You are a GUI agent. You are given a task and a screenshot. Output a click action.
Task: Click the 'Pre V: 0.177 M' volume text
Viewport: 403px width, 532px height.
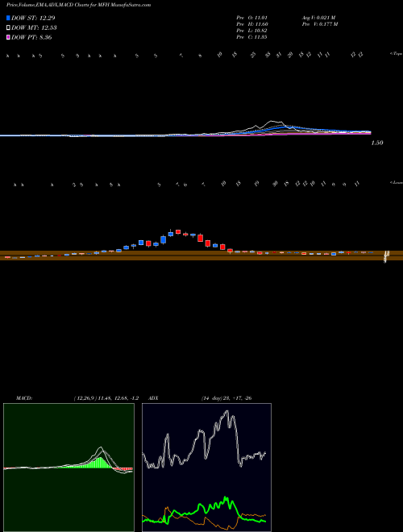[319, 23]
